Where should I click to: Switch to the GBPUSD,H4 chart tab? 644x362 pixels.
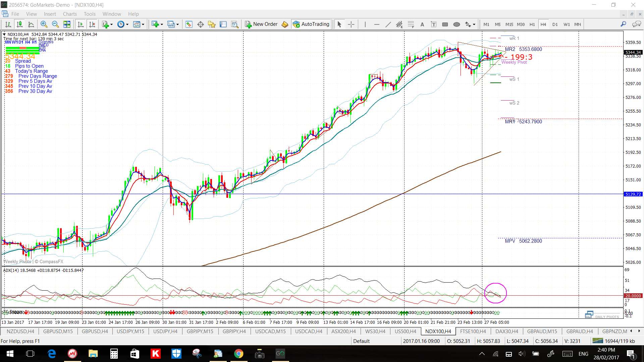95,331
